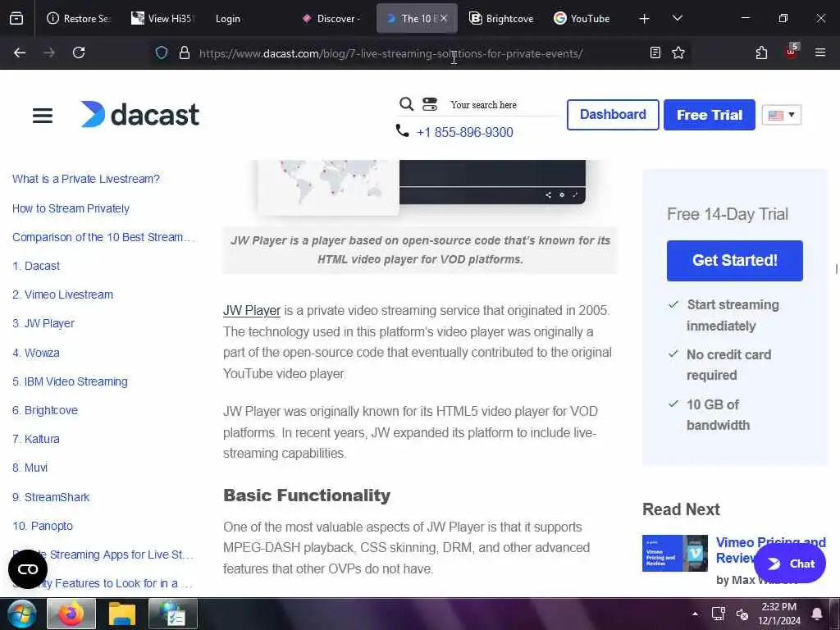Jump to 'Comparison of the 10 Best Stream…'
Screen dimensions: 840x630
click(x=103, y=237)
